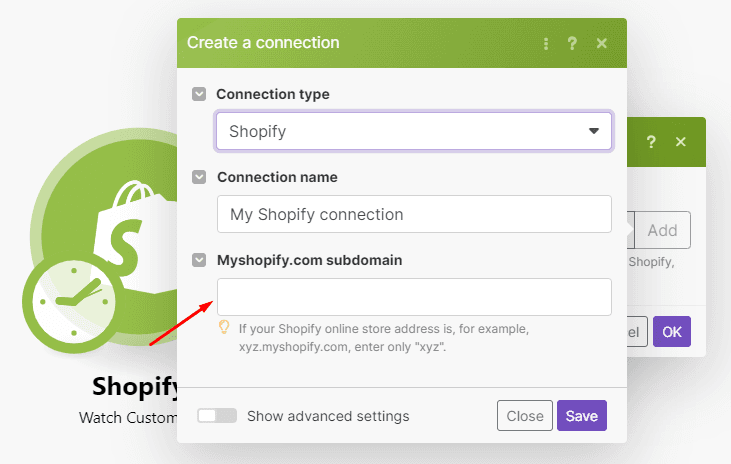Collapse the Myshopify.com subdomain field arrow
Screen dimensions: 731x464
199,260
